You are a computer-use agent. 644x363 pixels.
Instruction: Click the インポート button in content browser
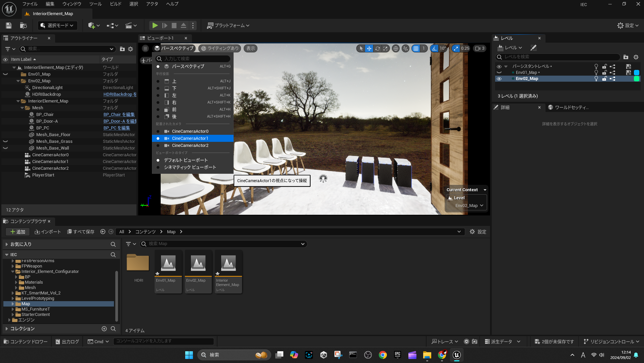(48, 232)
